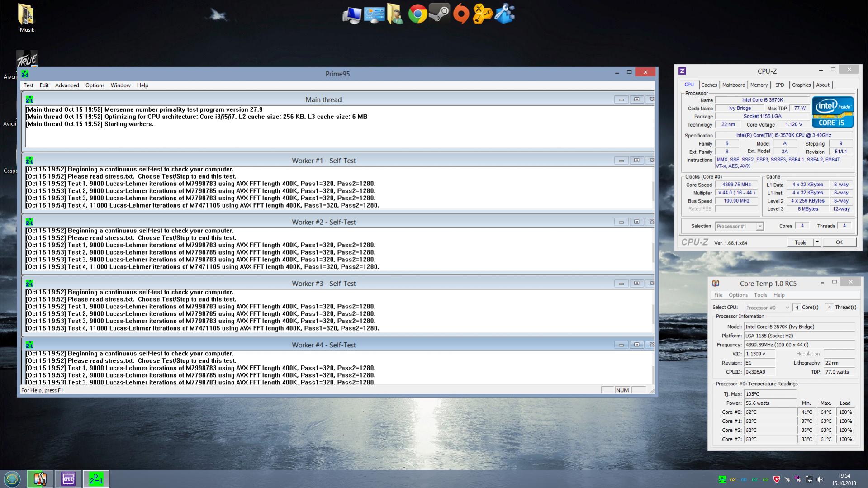Click the Prime95 title bar app icon

tap(25, 73)
